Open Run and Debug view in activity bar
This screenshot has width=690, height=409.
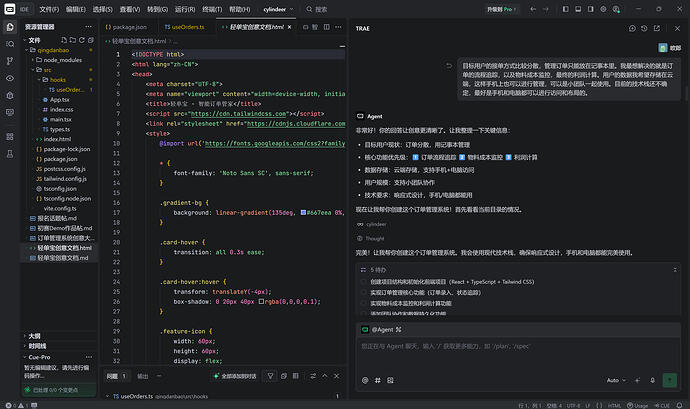[10, 96]
